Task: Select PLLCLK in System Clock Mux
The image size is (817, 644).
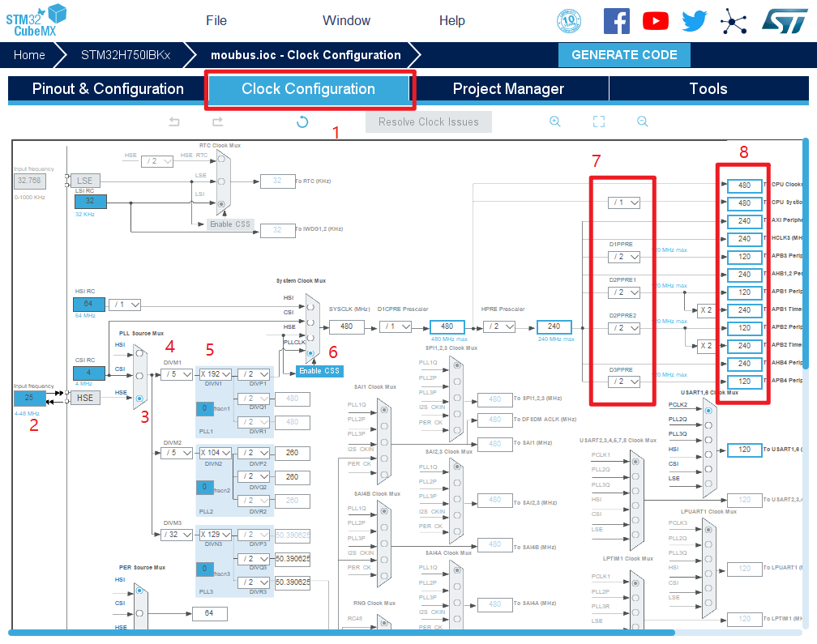Action: point(310,354)
